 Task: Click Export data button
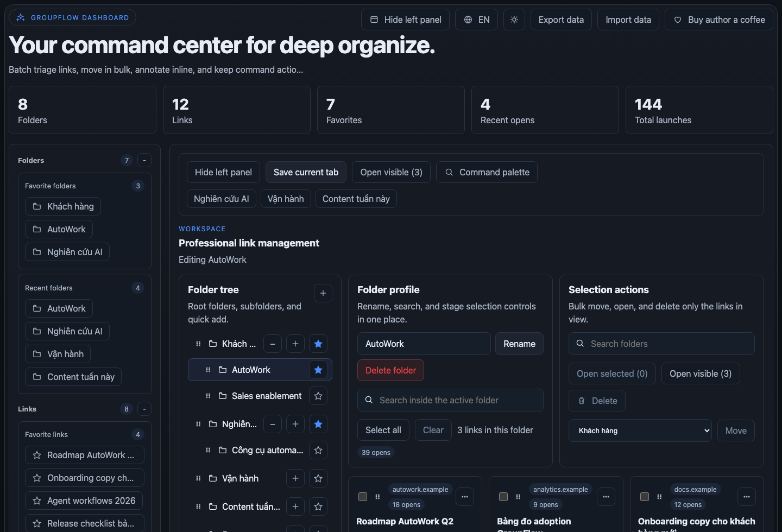tap(561, 20)
